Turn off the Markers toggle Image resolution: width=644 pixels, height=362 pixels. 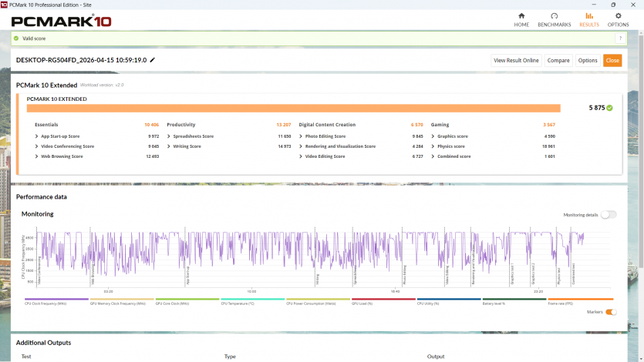[611, 312]
